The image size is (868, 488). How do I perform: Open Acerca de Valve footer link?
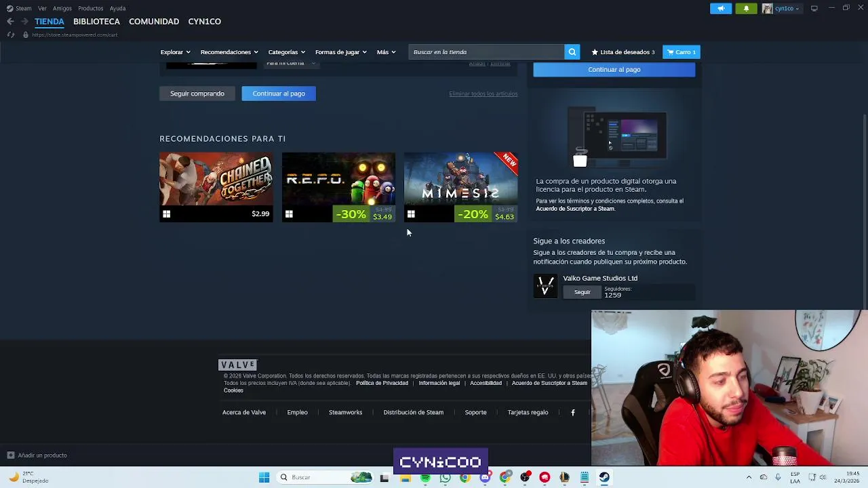[x=244, y=412]
